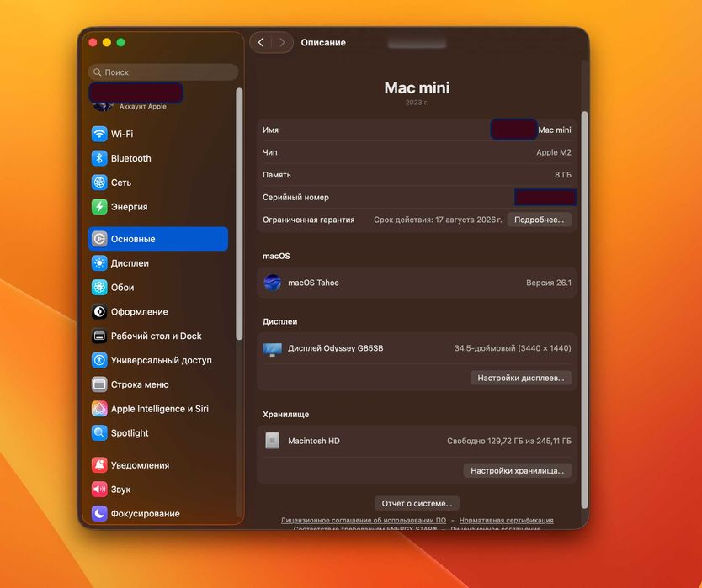The image size is (702, 588).
Task: Open the Сеть globe icon
Action: pyautogui.click(x=99, y=183)
